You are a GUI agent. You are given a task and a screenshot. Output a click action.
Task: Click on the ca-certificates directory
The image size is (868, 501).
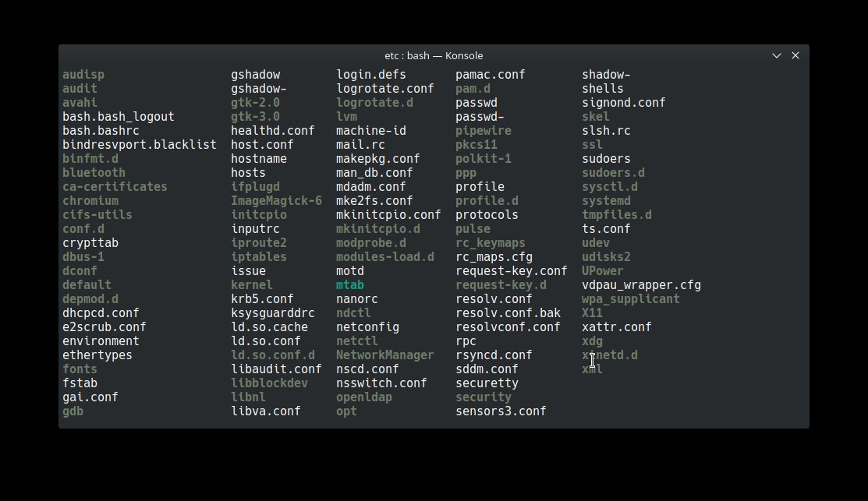115,186
